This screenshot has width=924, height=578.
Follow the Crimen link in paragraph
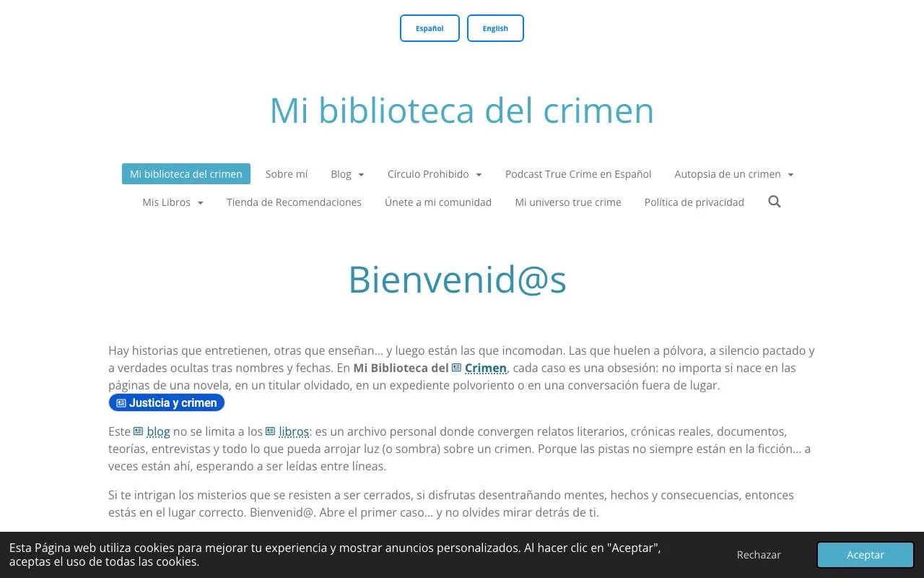(x=486, y=368)
